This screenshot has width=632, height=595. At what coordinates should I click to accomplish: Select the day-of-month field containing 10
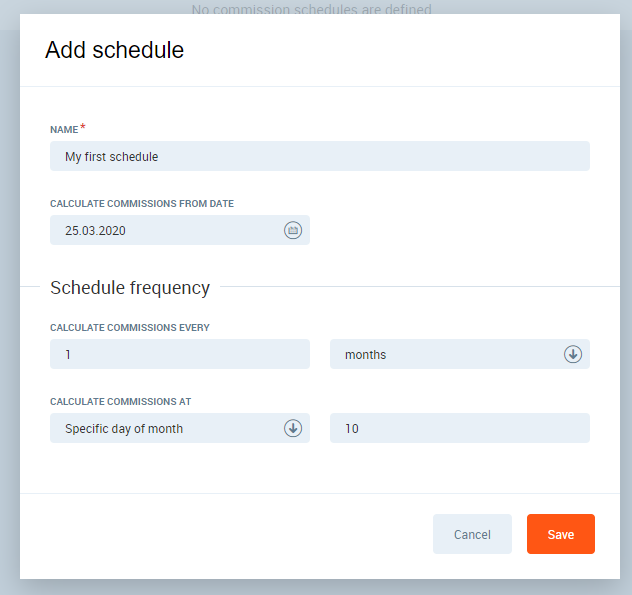(x=460, y=428)
